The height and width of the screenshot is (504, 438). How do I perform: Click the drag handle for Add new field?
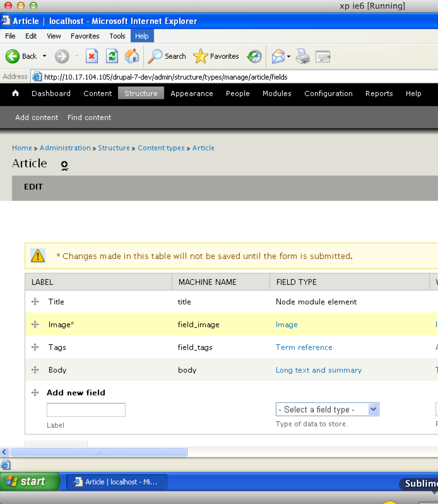click(35, 393)
